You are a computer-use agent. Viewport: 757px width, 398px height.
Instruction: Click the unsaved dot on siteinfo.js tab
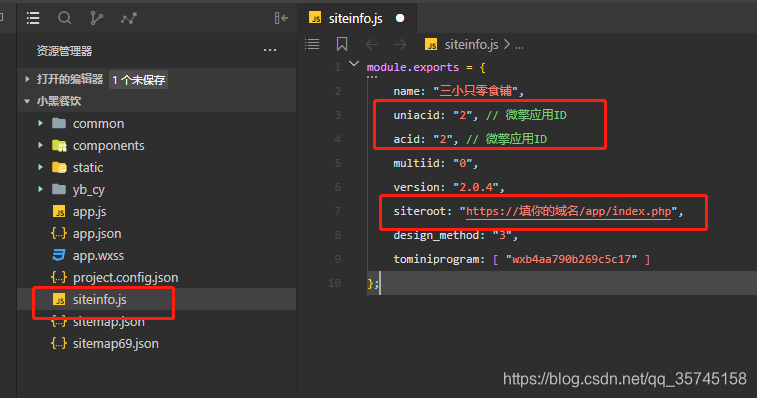point(400,18)
